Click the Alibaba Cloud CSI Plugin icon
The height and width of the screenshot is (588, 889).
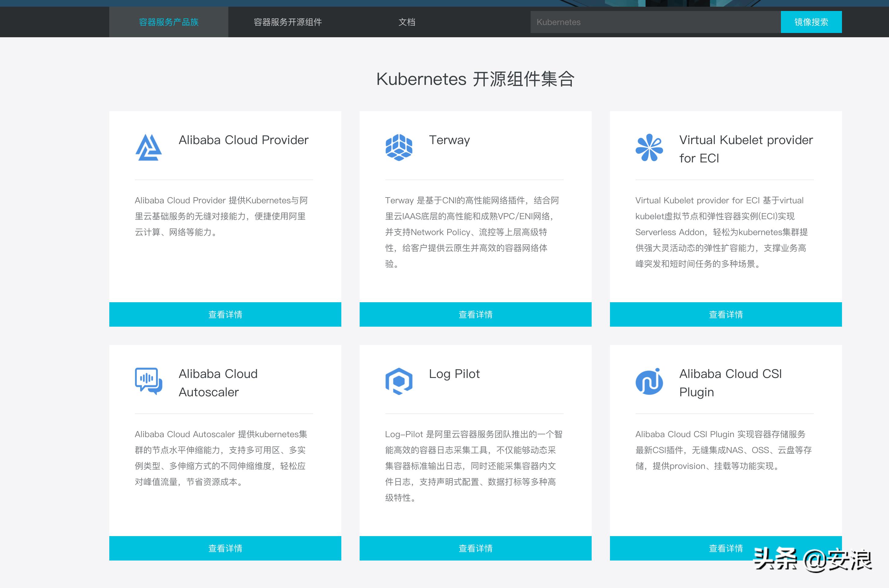point(649,381)
